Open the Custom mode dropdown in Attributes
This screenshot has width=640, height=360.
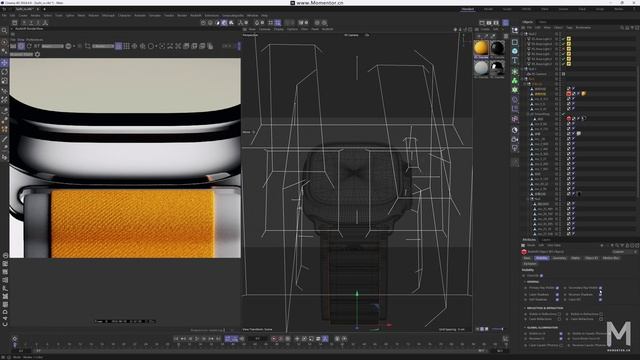tap(624, 252)
